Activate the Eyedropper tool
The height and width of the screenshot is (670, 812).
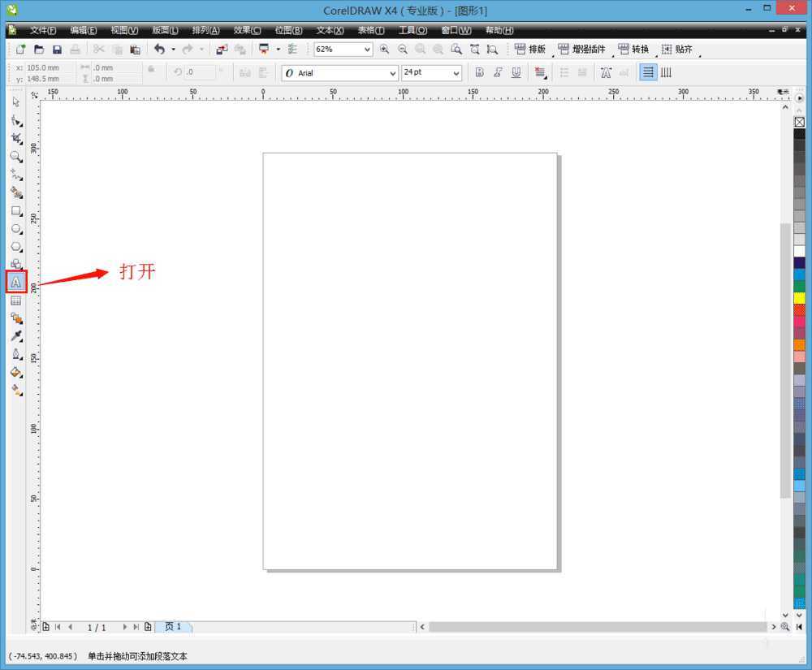15,336
